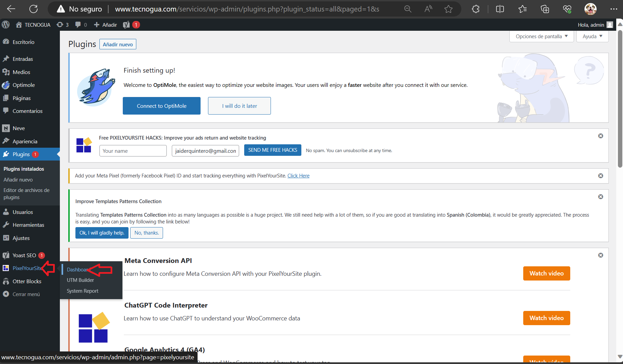This screenshot has width=623, height=364.
Task: Open Editor de archivos de plugins
Action: (26, 194)
